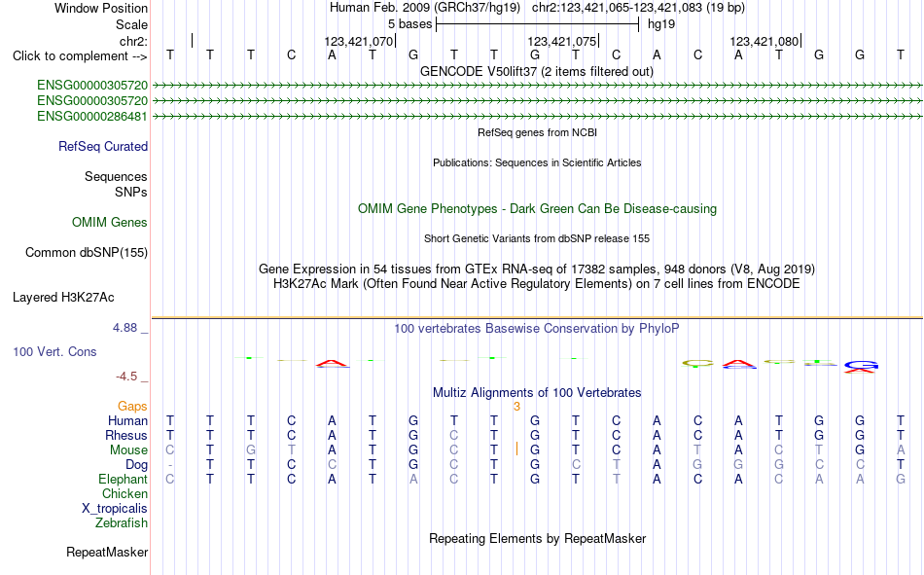Open the H3K27Ac Mark ENCODE track title
The image size is (924, 575).
pos(537,284)
